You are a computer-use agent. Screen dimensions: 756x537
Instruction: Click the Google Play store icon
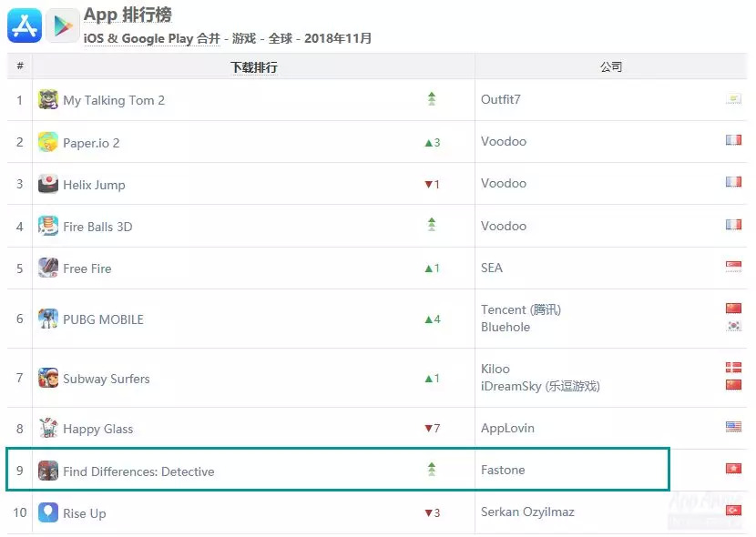point(63,25)
